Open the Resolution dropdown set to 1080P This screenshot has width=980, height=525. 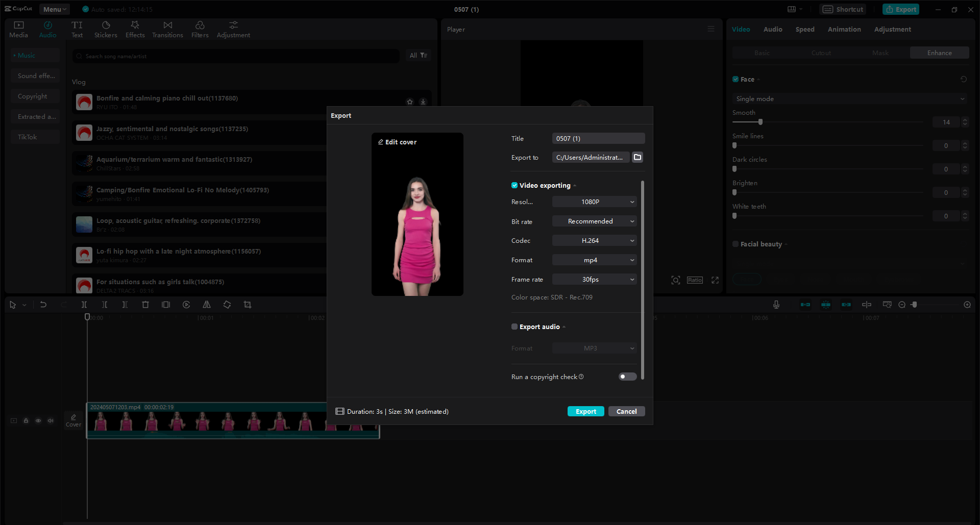(594, 202)
